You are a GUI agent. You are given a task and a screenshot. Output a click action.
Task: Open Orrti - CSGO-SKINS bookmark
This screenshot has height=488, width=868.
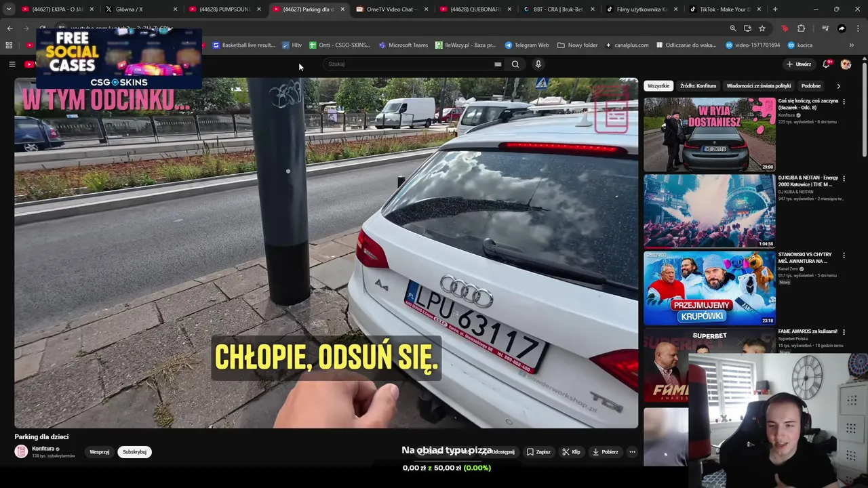click(339, 45)
